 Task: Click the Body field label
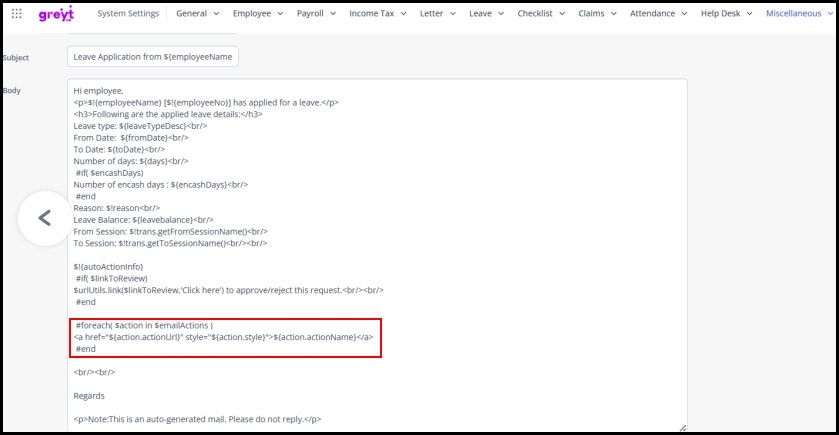point(12,90)
